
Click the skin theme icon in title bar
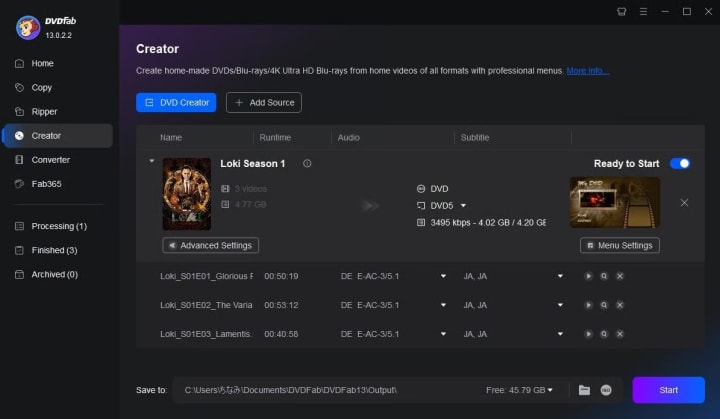coord(621,11)
